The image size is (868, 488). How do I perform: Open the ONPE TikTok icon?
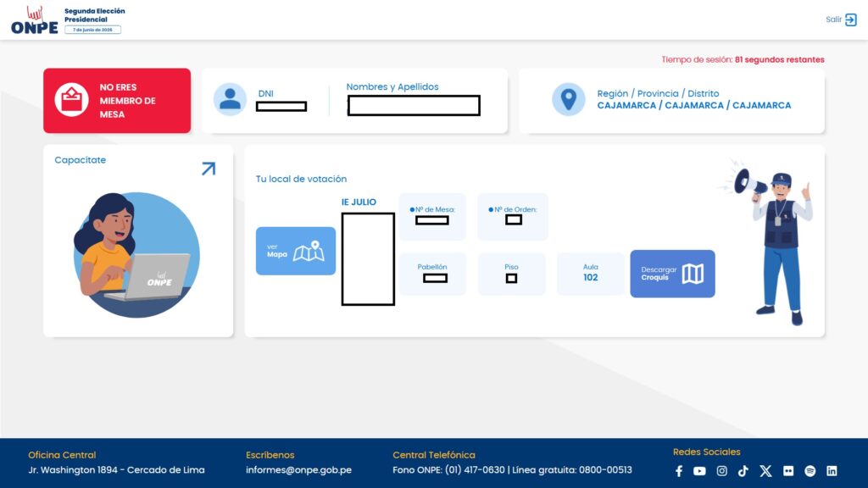(x=743, y=471)
